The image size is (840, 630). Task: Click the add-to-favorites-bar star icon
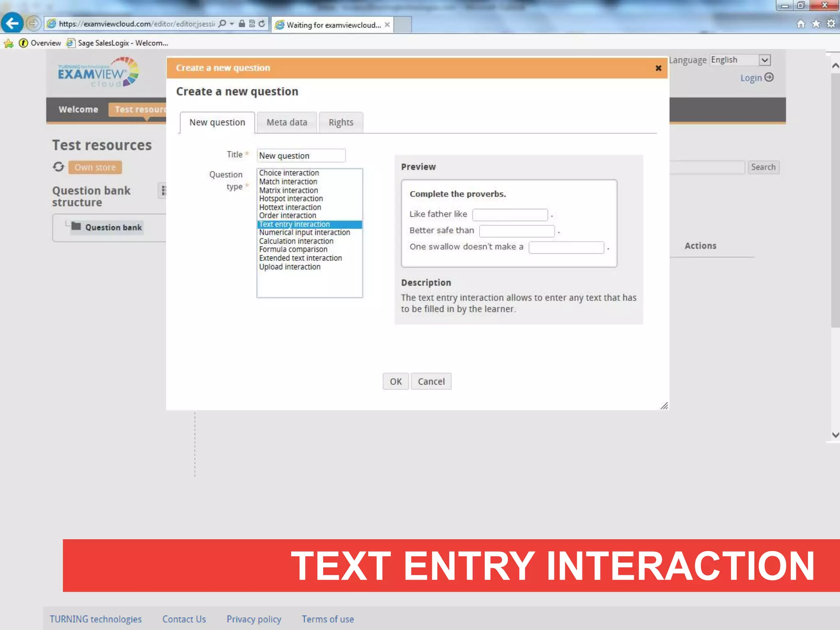9,43
